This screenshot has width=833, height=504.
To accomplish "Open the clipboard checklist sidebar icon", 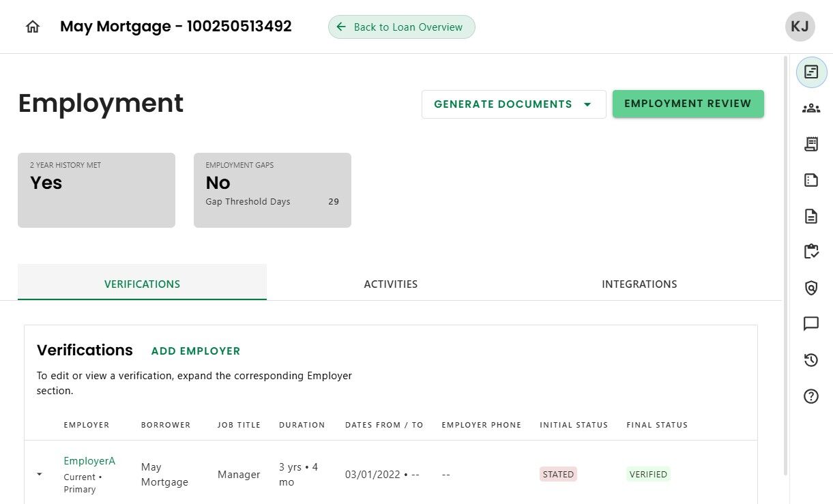I will coord(811,252).
